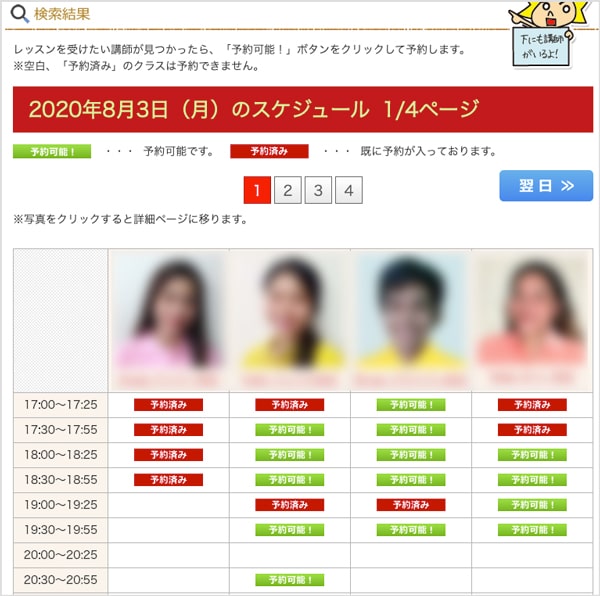Viewport: 600px width, 596px height.
Task: Click the search results magnifier icon
Action: coord(18,14)
